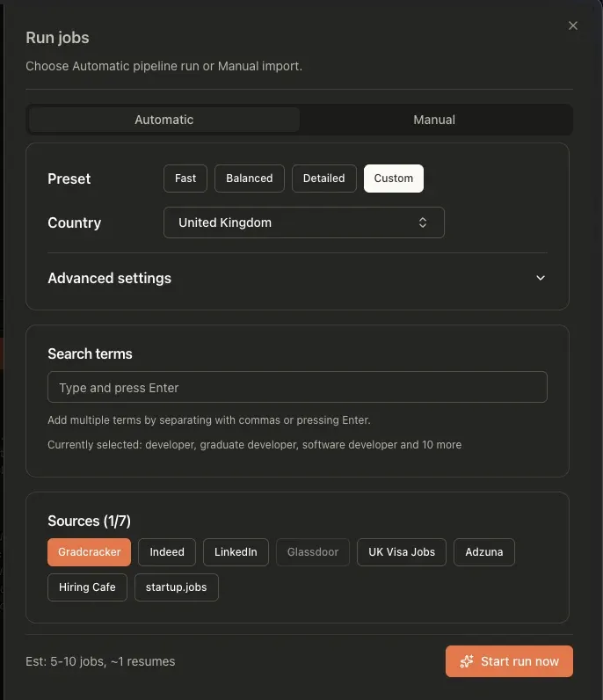The width and height of the screenshot is (603, 700).
Task: Enable the startup.jobs source
Action: click(x=177, y=587)
